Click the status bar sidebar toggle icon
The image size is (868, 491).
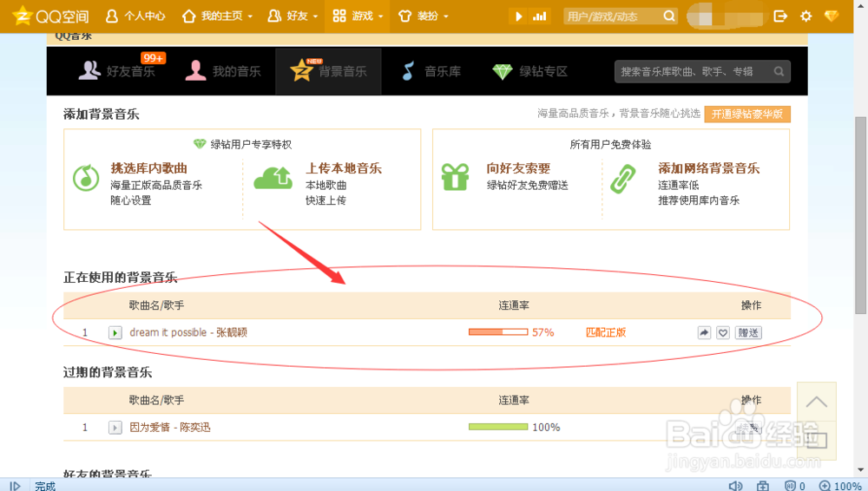[x=15, y=486]
